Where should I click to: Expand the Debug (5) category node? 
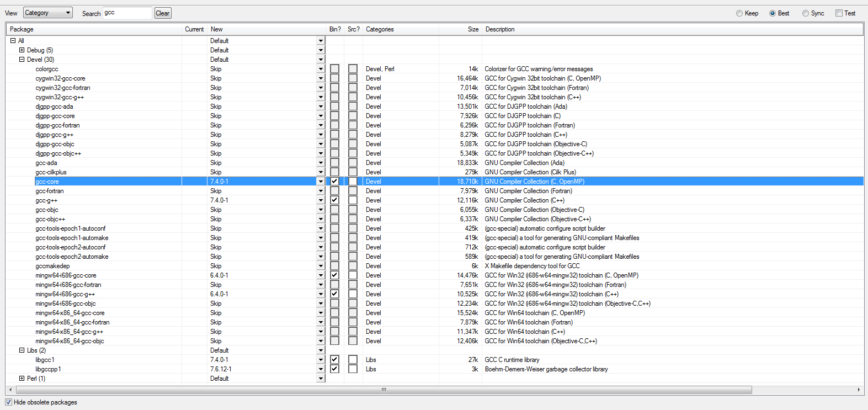[x=22, y=50]
